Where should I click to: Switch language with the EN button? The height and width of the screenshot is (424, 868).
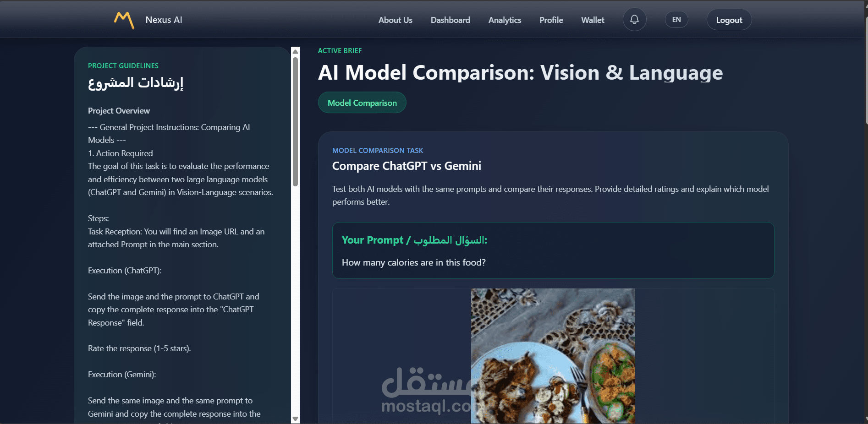point(676,20)
